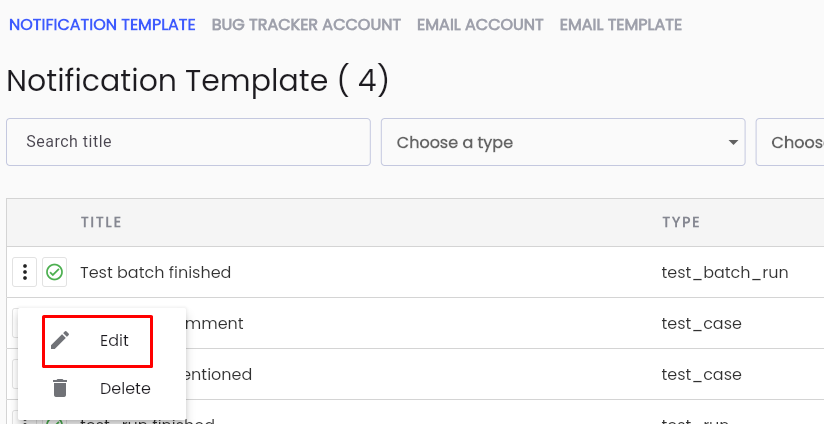Click the test_batch_run type cell
The height and width of the screenshot is (424, 824).
pos(725,272)
